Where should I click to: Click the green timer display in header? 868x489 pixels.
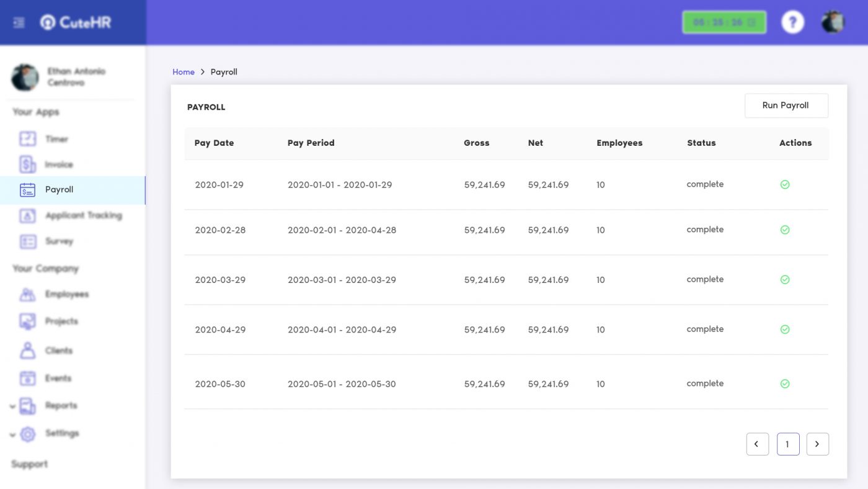tap(724, 22)
